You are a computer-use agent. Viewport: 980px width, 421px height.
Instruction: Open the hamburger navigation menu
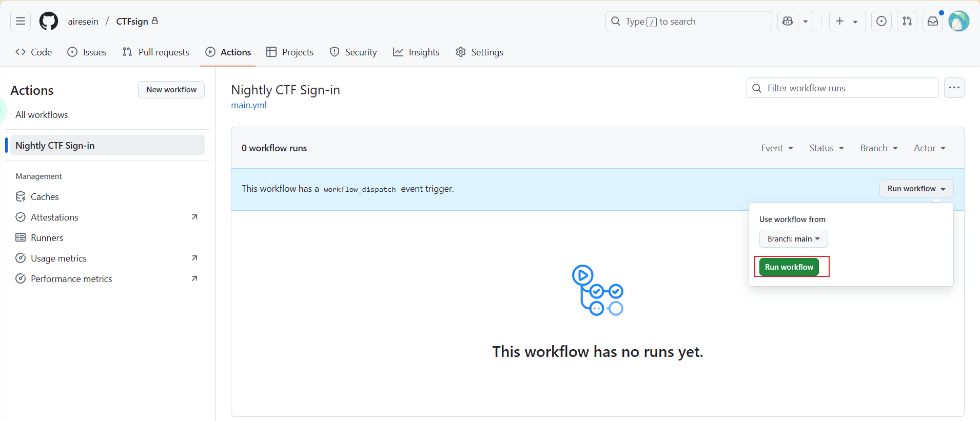pyautogui.click(x=21, y=21)
